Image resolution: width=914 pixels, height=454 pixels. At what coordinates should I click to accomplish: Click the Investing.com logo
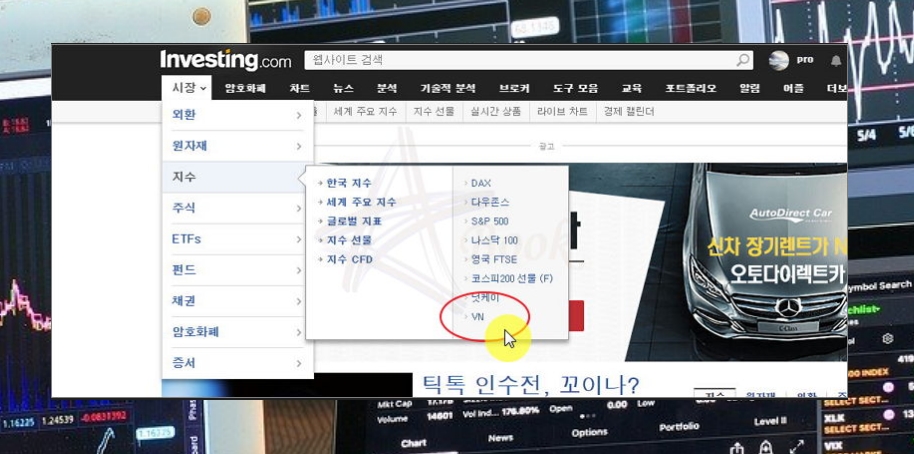pyautogui.click(x=226, y=60)
